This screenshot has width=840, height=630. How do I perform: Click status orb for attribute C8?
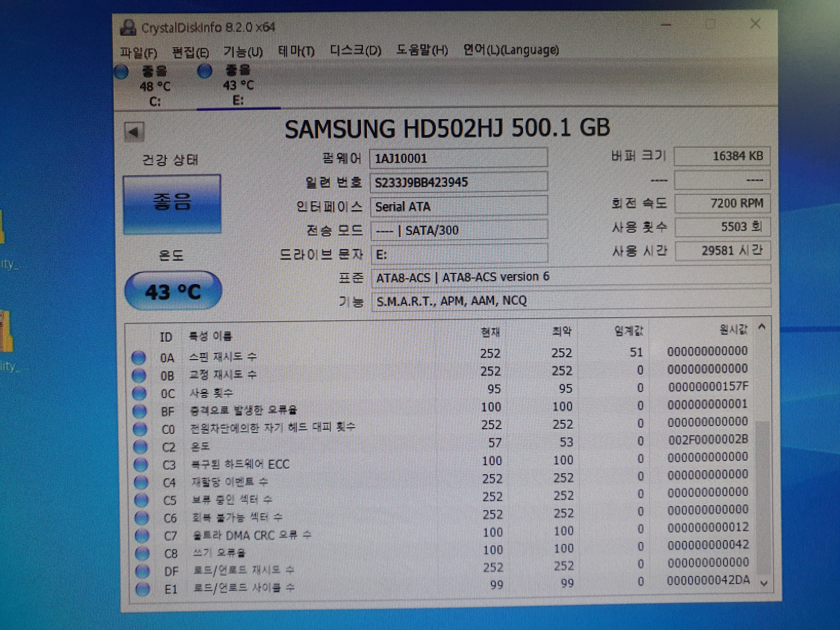(x=142, y=553)
